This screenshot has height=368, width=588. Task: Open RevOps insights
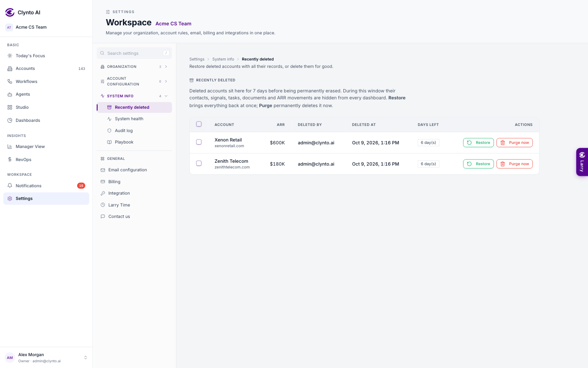[x=46, y=159]
